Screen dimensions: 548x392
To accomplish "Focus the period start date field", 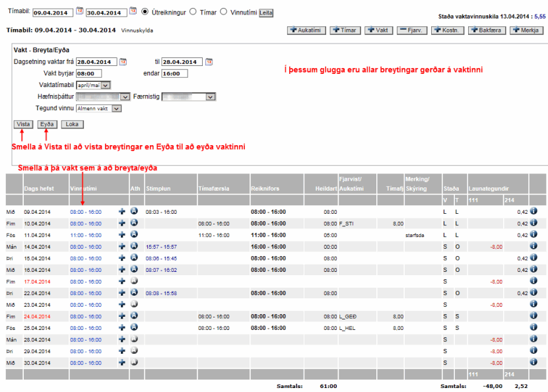I will pos(53,13).
